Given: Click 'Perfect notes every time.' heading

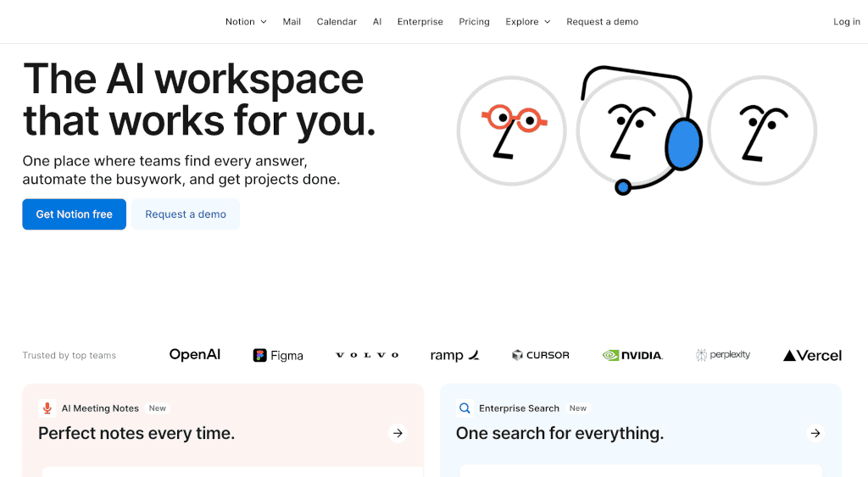Looking at the screenshot, I should click(136, 433).
